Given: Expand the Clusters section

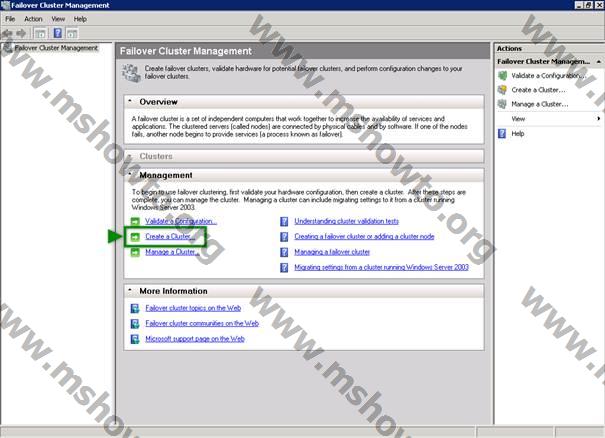Looking at the screenshot, I should click(x=130, y=156).
